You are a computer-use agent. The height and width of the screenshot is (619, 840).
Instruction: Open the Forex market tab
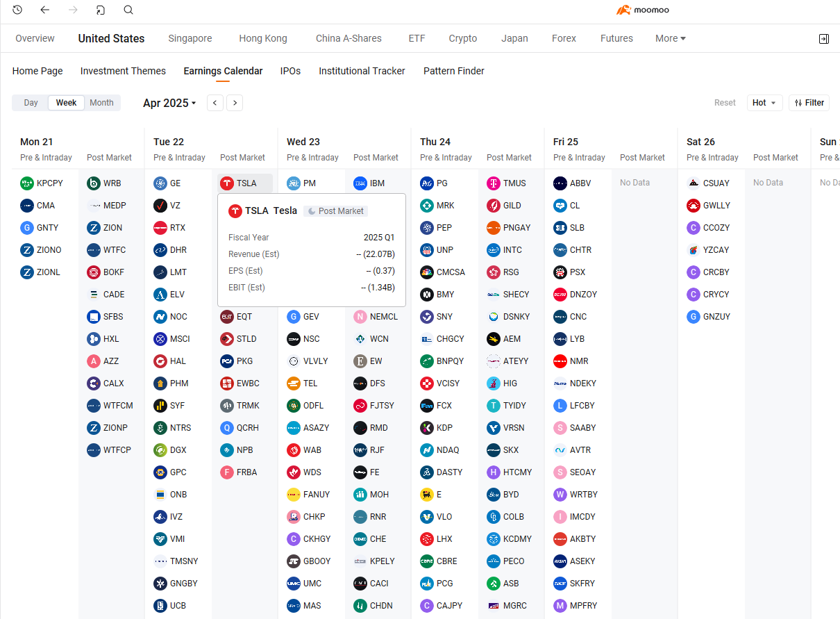(x=564, y=39)
